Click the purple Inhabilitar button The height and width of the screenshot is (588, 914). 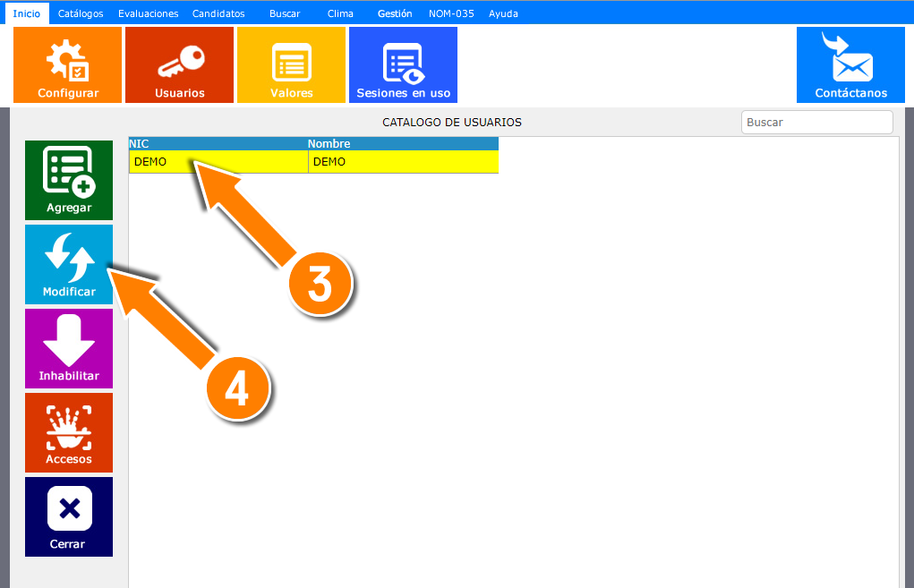pos(69,348)
